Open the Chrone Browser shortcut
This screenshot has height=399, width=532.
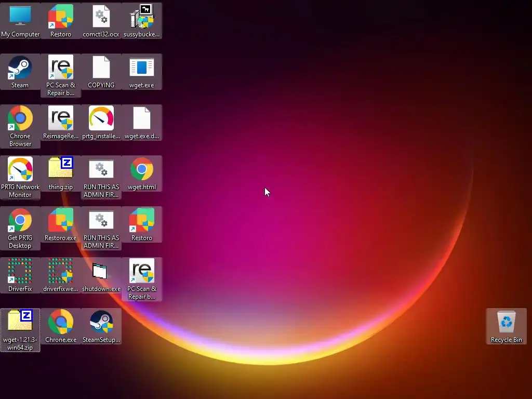coord(20,126)
